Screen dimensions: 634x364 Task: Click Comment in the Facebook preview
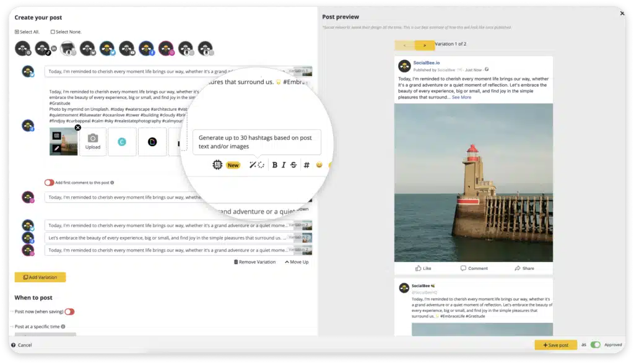pyautogui.click(x=474, y=268)
